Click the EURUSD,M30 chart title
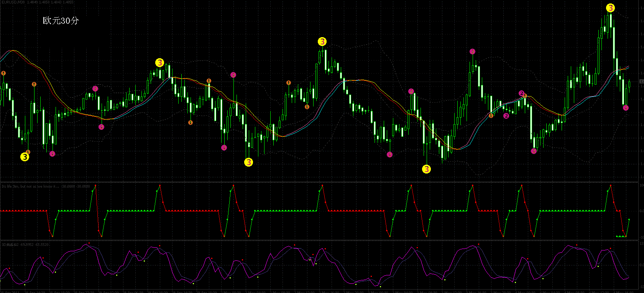This screenshot has width=644, height=293. click(13, 2)
